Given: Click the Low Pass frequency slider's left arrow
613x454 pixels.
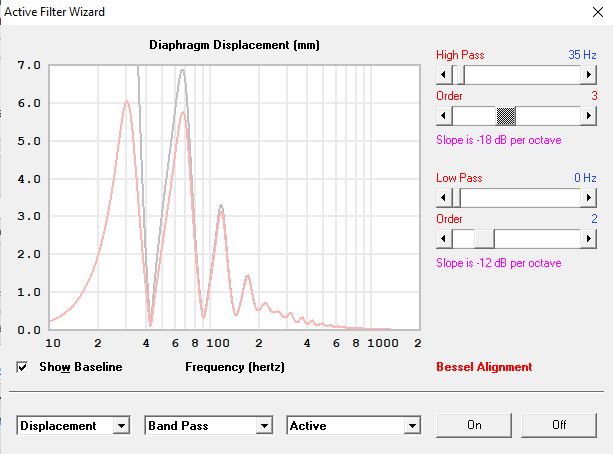Looking at the screenshot, I should pyautogui.click(x=443, y=197).
